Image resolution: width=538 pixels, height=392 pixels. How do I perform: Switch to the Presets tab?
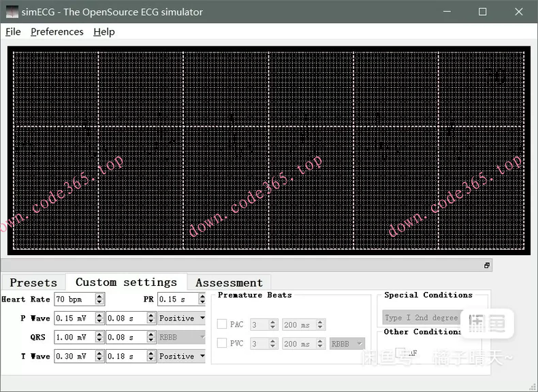pyautogui.click(x=33, y=282)
